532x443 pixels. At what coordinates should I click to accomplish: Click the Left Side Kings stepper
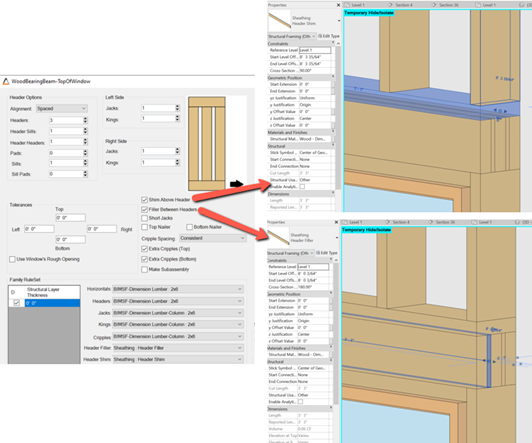pyautogui.click(x=177, y=118)
